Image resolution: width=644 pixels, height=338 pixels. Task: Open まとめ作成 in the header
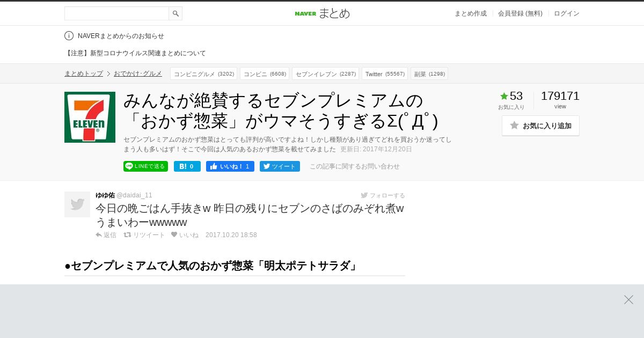tap(471, 13)
